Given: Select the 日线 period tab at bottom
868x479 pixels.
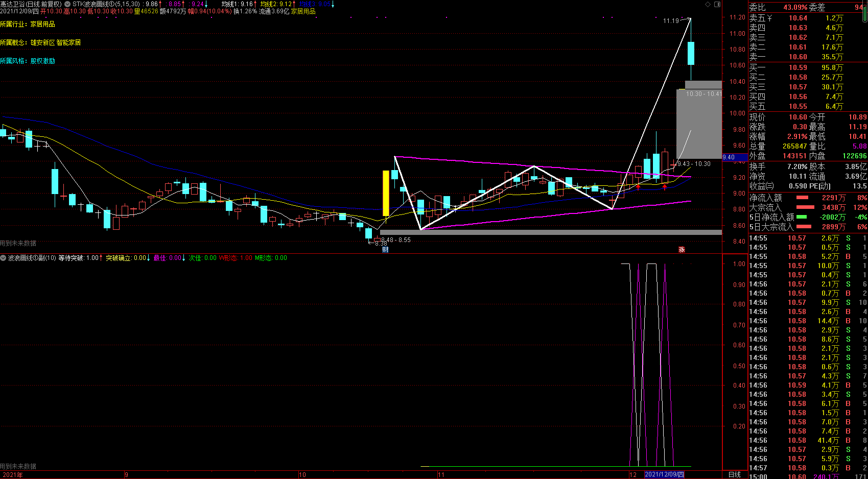Looking at the screenshot, I should click(735, 474).
